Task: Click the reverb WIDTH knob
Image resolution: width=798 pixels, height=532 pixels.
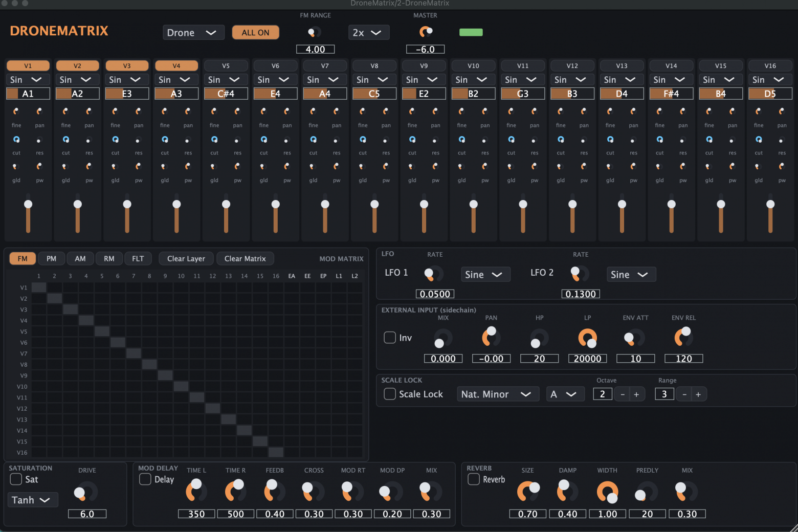Action: coord(607,492)
